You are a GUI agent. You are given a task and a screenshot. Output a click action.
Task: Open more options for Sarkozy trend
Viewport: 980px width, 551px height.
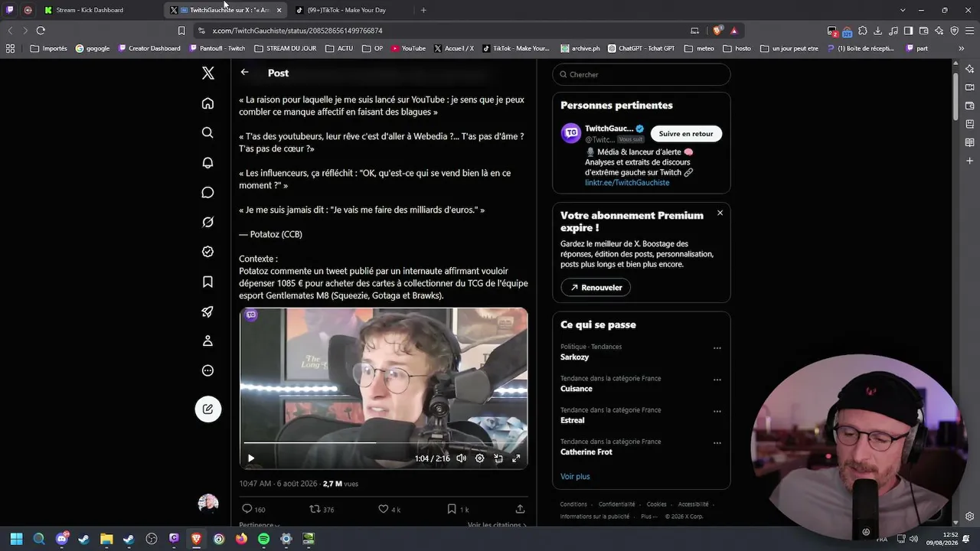[x=717, y=348]
